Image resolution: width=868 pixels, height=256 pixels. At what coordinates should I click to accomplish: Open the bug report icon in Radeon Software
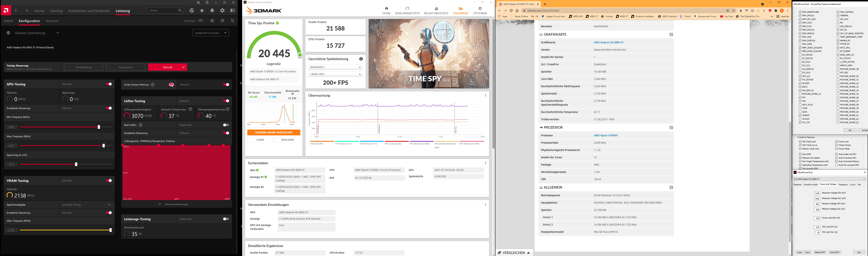[198, 2]
